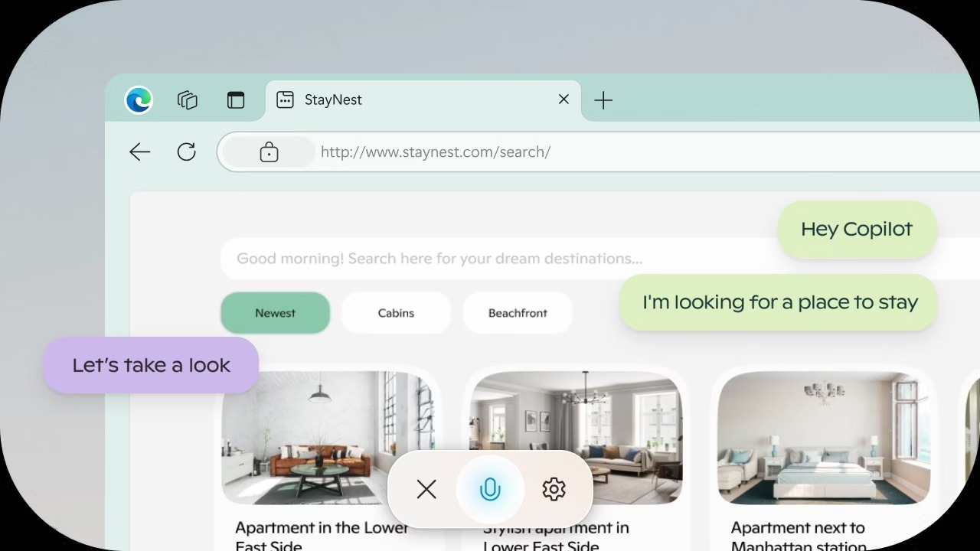Reload the page with refresh icon
This screenshot has width=980, height=551.
[187, 152]
